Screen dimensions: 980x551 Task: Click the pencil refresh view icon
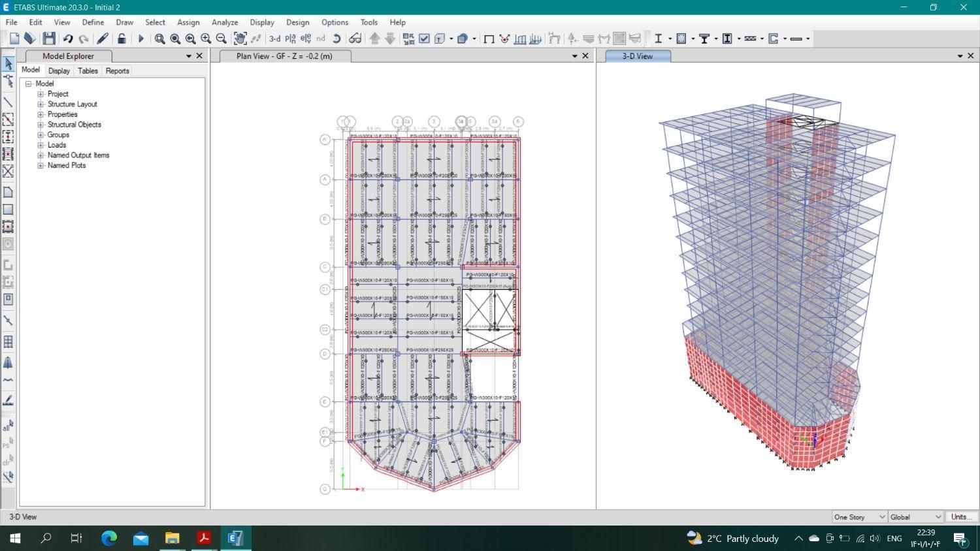coord(103,39)
